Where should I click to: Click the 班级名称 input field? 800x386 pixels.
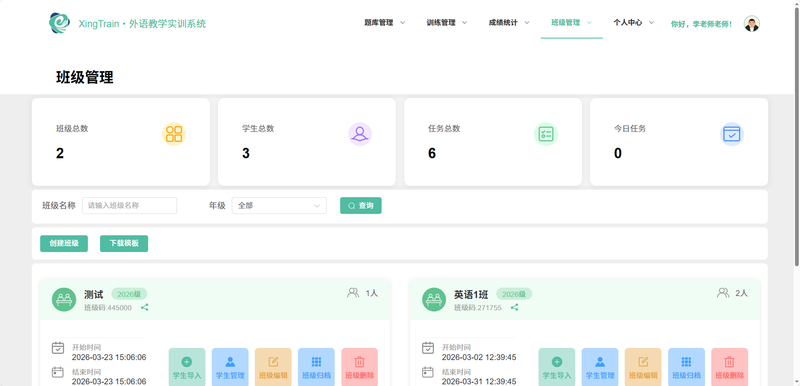(x=130, y=205)
